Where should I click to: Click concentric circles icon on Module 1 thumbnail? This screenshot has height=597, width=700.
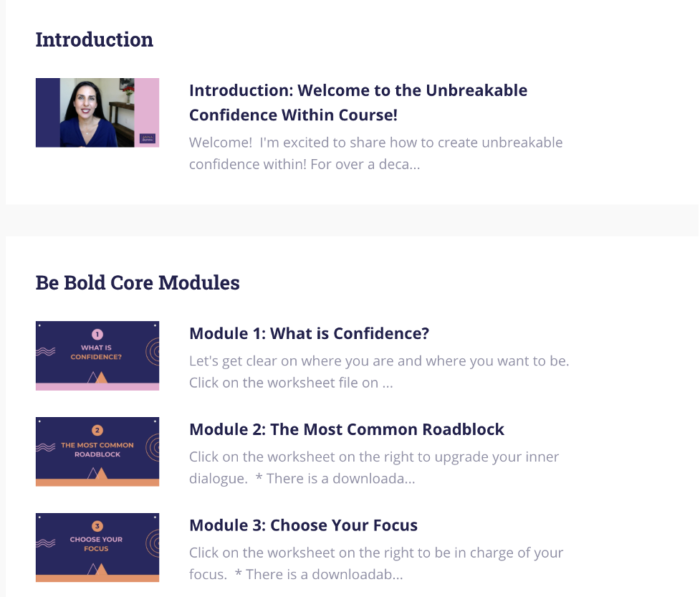pos(153,352)
